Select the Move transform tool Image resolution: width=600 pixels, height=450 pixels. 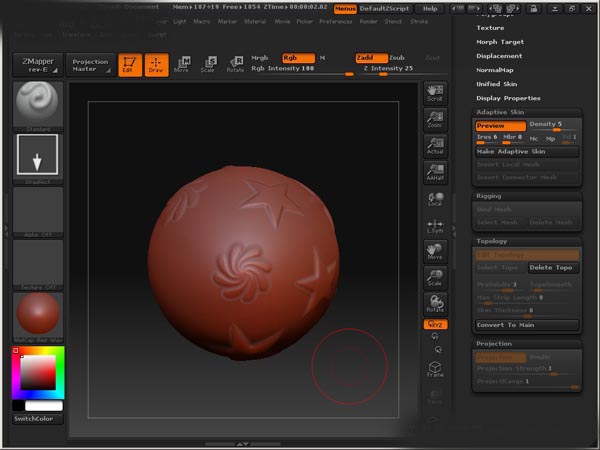click(181, 65)
